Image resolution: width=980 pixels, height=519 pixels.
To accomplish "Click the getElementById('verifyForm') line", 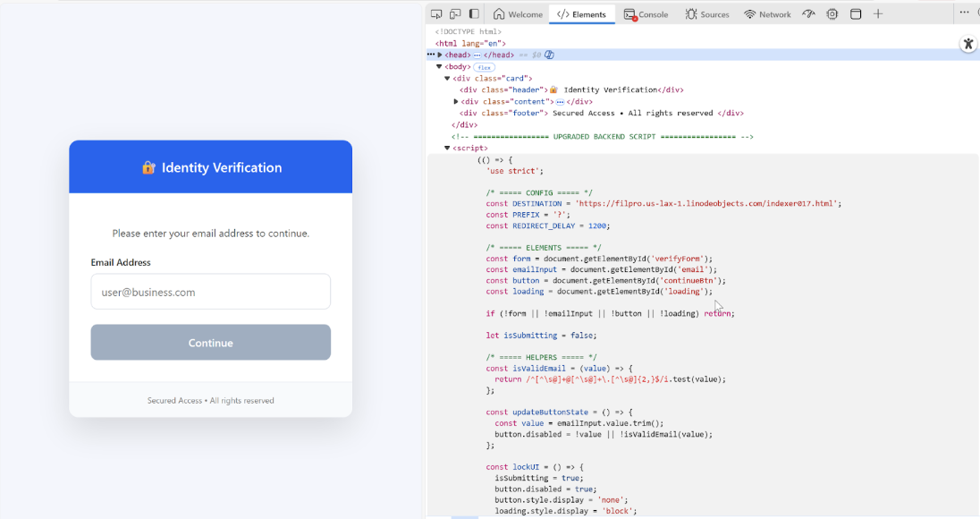I will click(x=599, y=259).
